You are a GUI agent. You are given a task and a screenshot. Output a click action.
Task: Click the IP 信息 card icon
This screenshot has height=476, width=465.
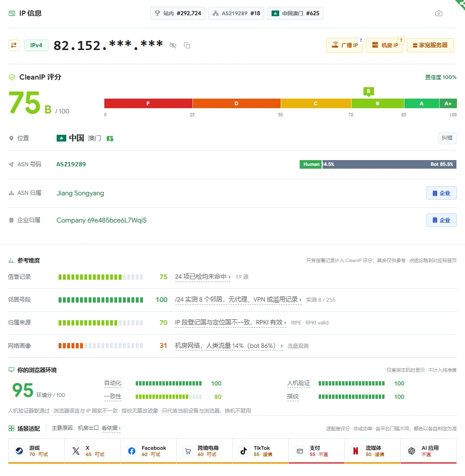coord(12,13)
